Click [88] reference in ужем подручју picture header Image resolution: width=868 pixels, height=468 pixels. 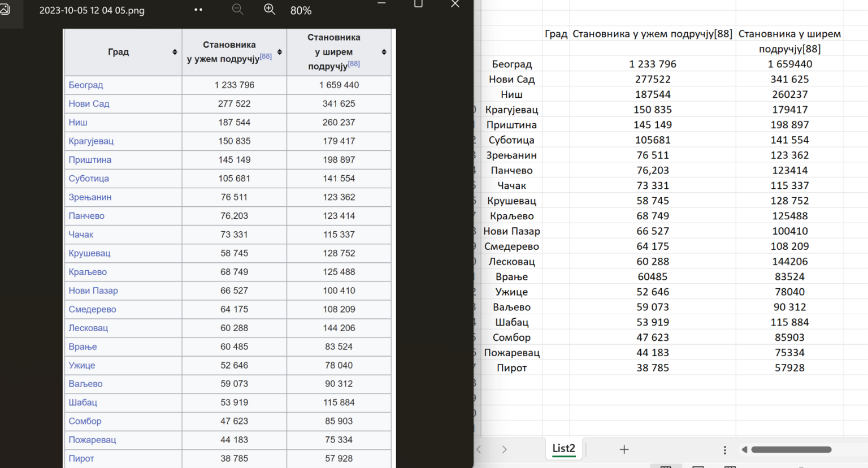266,56
